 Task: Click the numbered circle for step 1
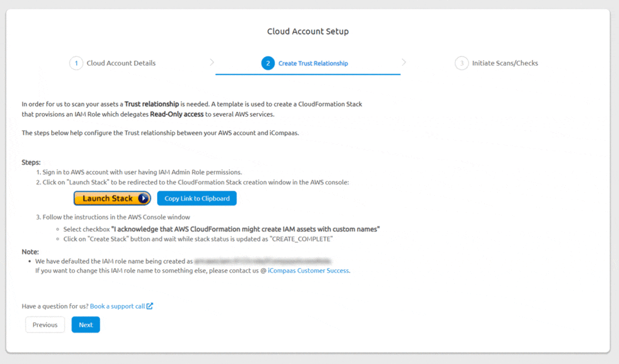pos(76,63)
